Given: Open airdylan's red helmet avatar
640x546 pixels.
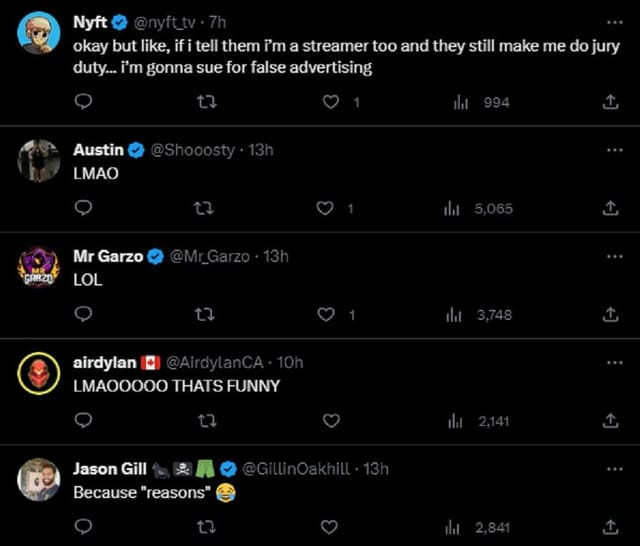Looking at the screenshot, I should pos(39,374).
